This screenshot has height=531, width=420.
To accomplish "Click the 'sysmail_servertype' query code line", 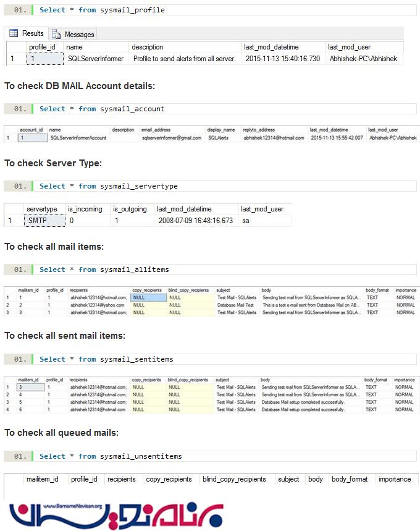I will 210,186.
